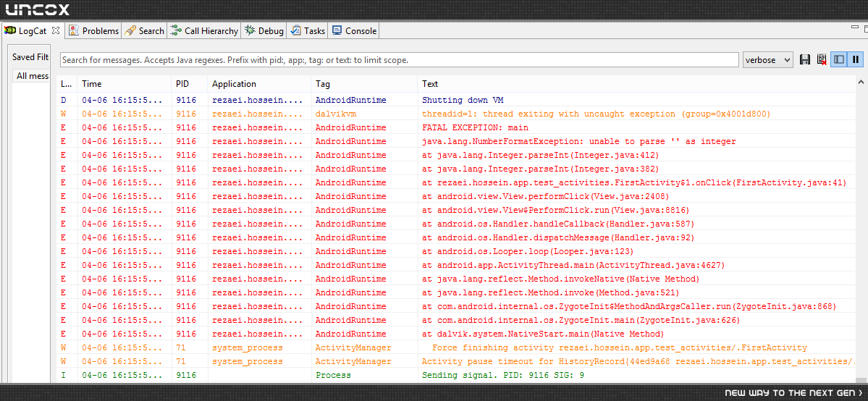Open the Call Hierarchy tab
Image resolution: width=868 pixels, height=401 pixels.
205,31
